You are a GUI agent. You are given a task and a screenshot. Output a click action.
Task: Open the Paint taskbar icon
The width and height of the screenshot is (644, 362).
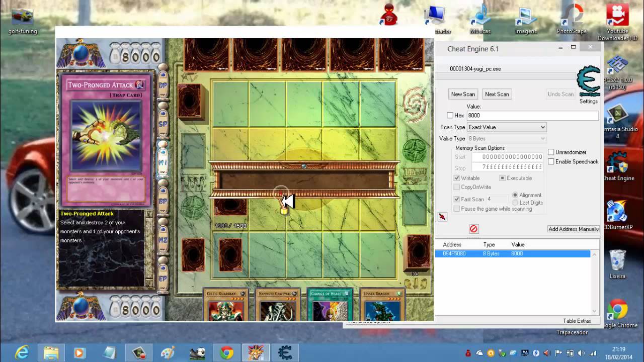168,352
